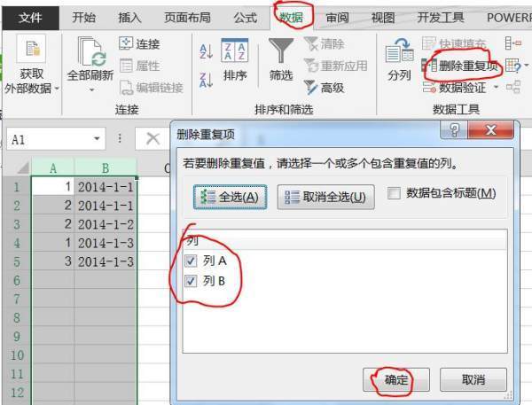Expand the 获取外部数据 dropdown arrow

(x=57, y=89)
